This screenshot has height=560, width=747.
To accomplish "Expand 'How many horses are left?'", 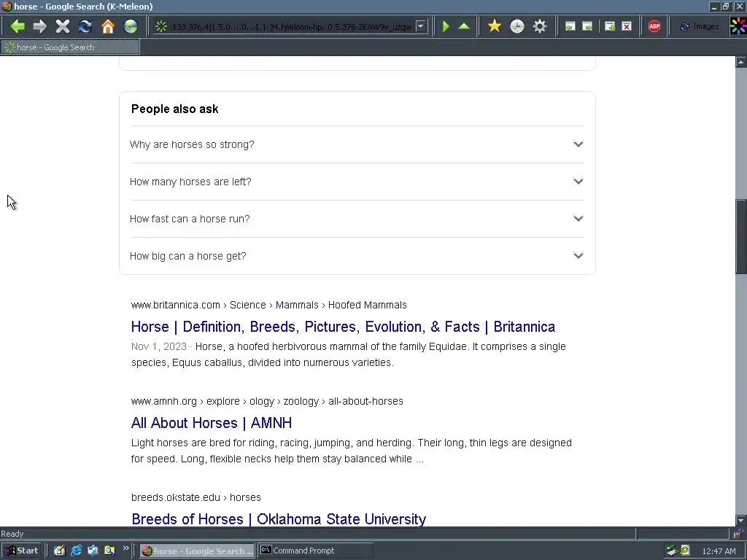I will click(x=356, y=182).
